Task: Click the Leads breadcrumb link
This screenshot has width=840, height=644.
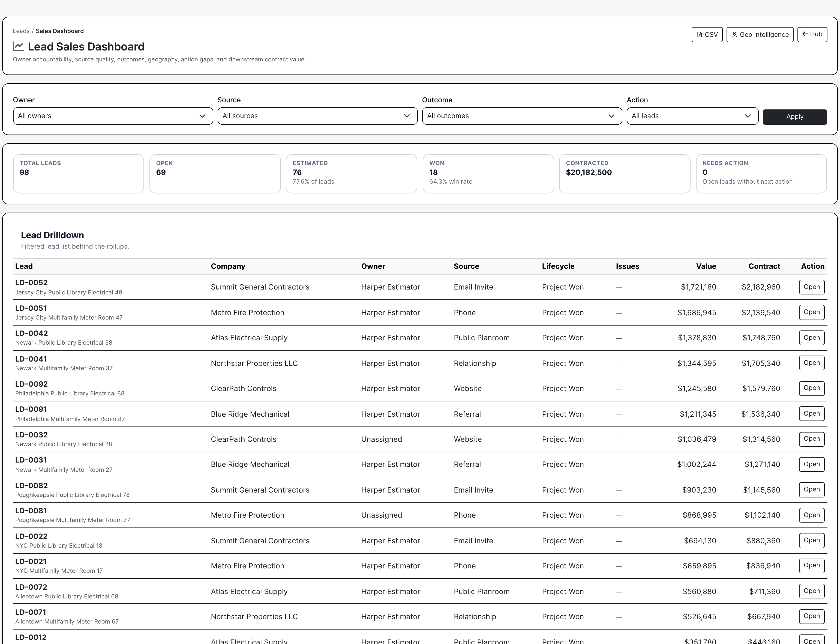Action: click(21, 31)
